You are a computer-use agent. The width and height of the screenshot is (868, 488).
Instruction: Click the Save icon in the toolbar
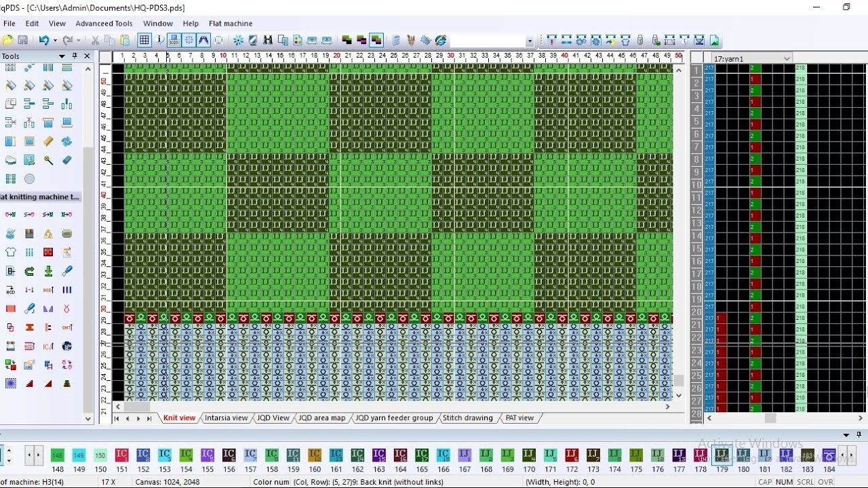(x=22, y=41)
